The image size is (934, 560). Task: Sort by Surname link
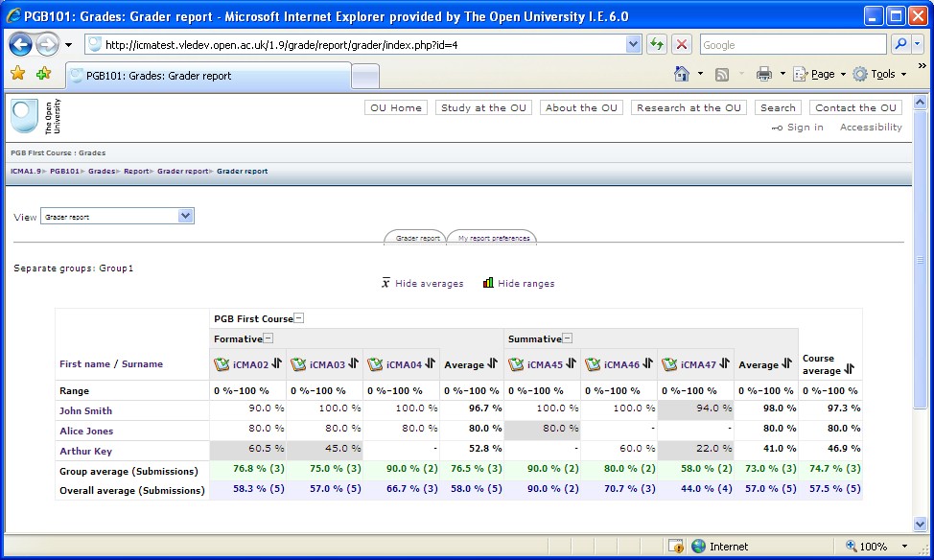(x=142, y=364)
